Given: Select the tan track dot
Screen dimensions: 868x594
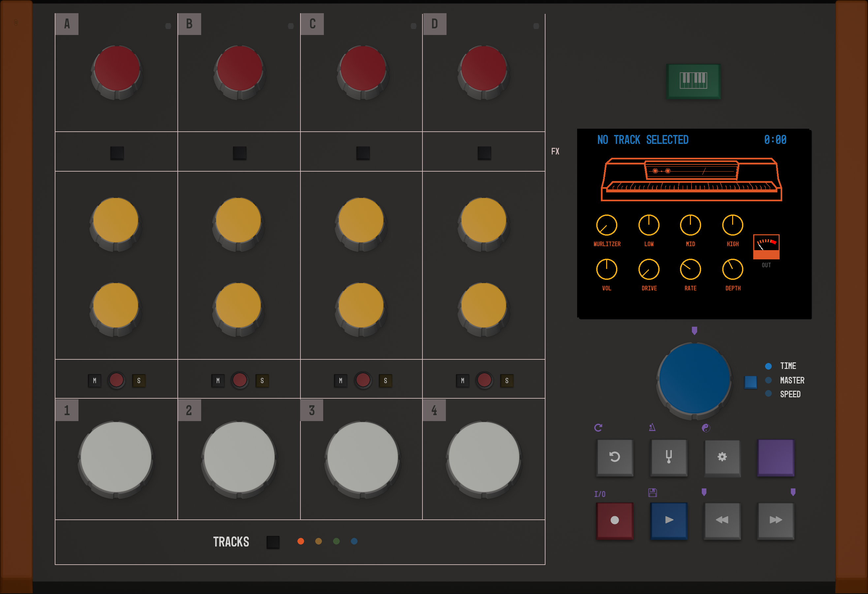Looking at the screenshot, I should coord(319,541).
